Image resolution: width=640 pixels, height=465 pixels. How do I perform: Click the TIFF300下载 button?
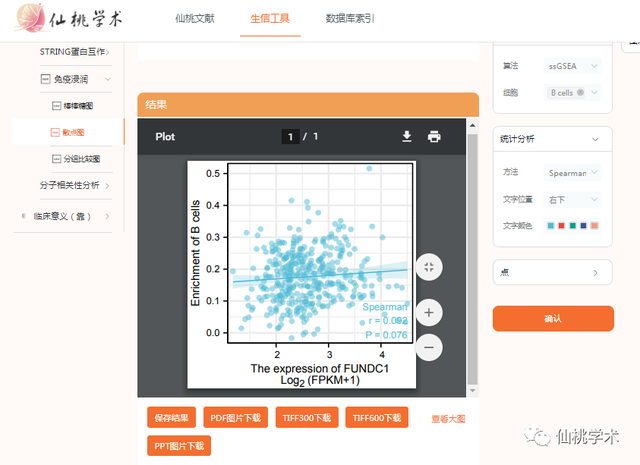click(307, 417)
